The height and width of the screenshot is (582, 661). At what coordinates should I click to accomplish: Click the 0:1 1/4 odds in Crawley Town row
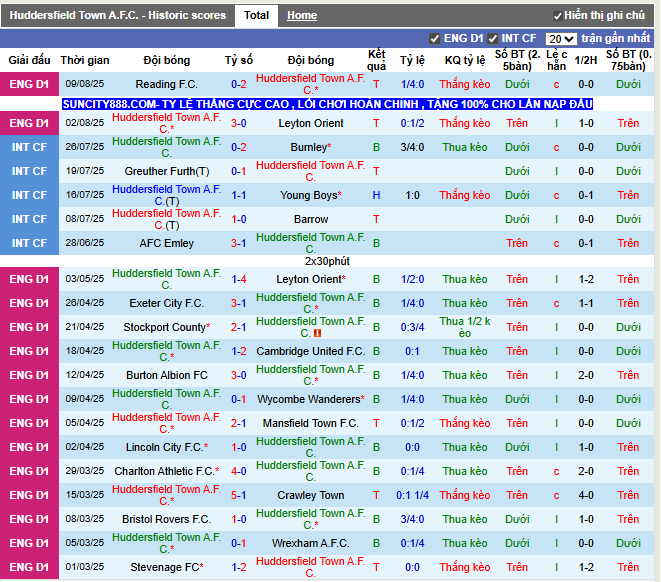click(x=412, y=496)
